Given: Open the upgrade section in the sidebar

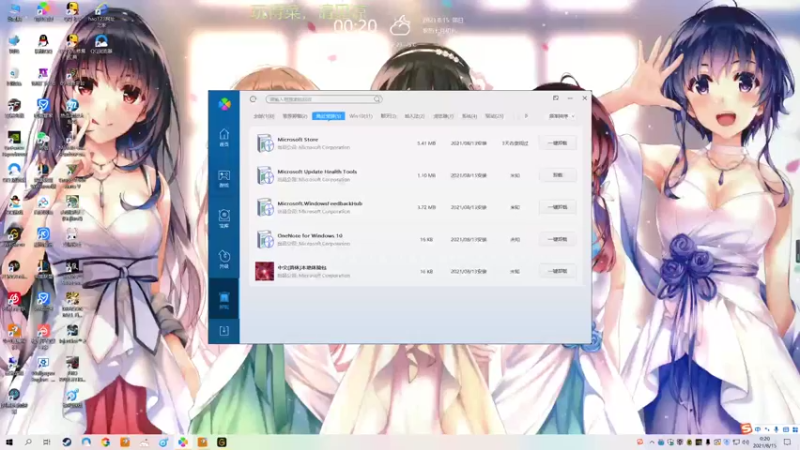Looking at the screenshot, I should click(x=224, y=259).
